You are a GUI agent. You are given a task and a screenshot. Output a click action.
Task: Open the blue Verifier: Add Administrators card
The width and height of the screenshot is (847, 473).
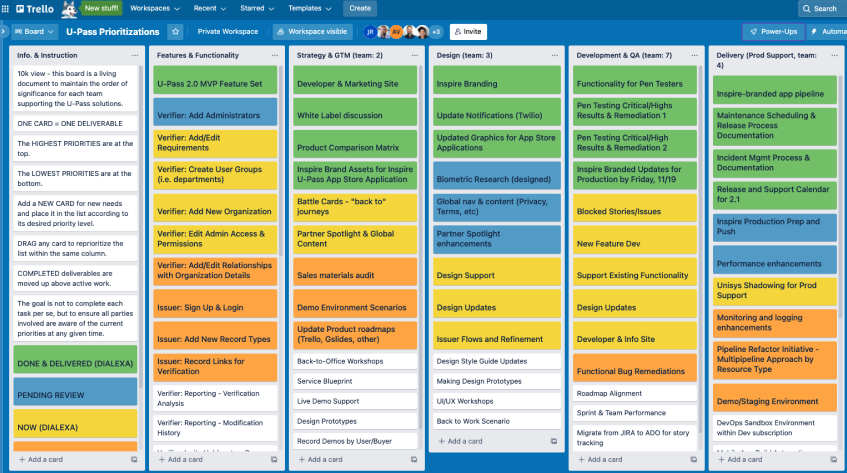coord(215,112)
